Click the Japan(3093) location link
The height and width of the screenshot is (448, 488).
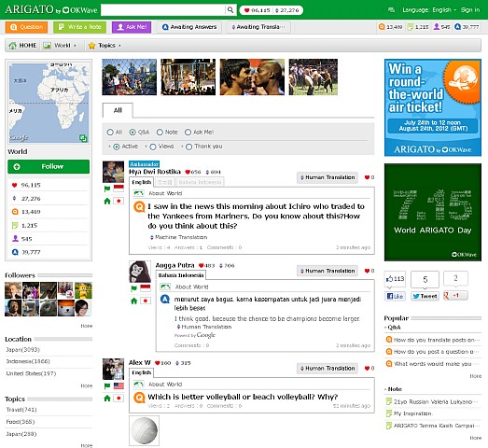coord(22,350)
